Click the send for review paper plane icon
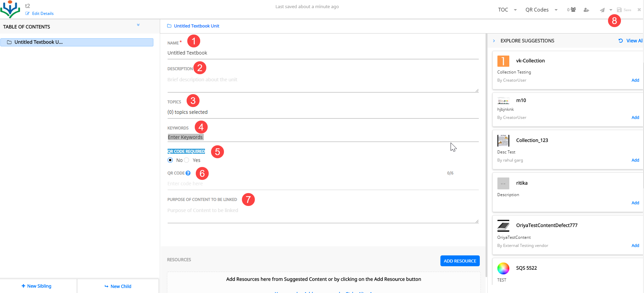Image resolution: width=644 pixels, height=293 pixels. (x=602, y=10)
